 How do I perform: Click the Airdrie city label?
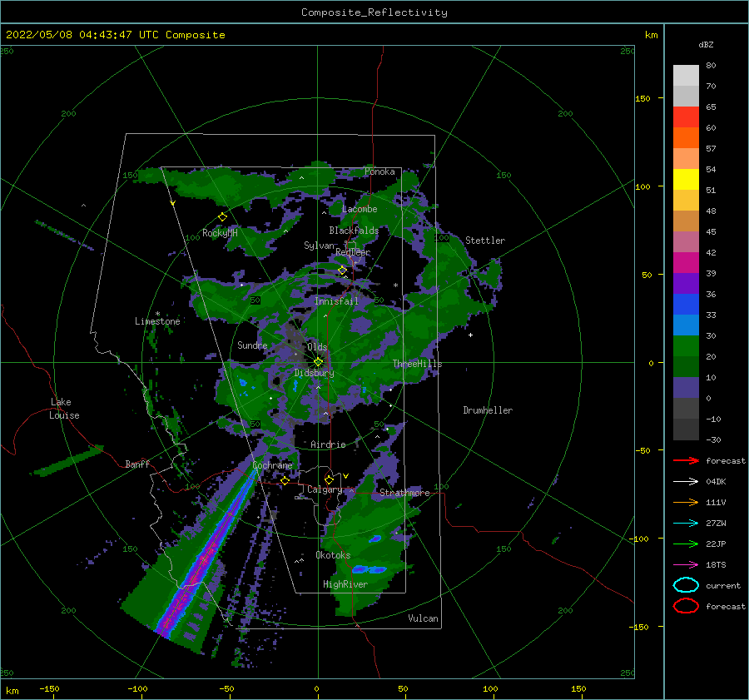pos(328,444)
